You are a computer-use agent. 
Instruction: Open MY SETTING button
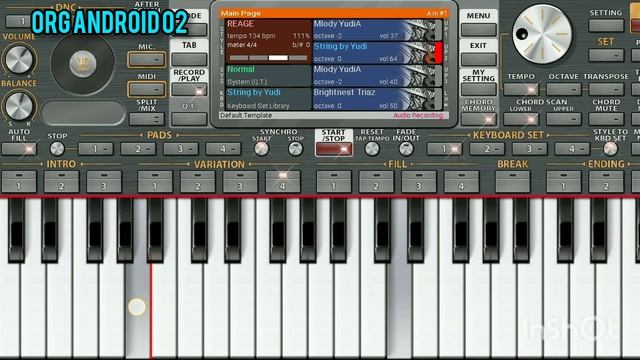click(x=478, y=89)
